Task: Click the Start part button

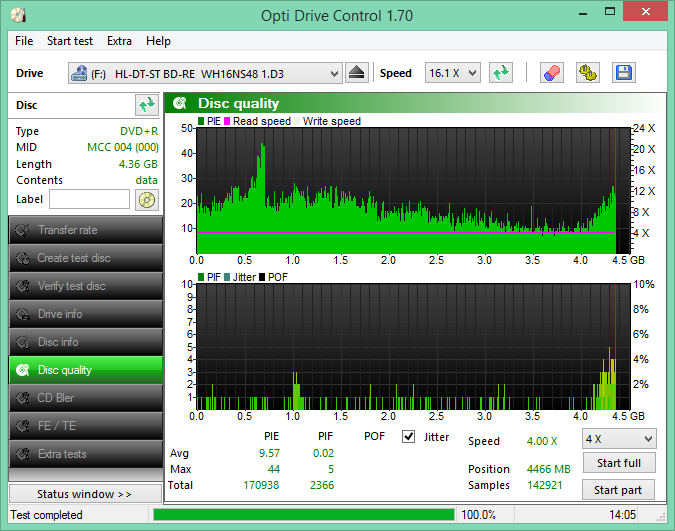Action: coord(618,490)
